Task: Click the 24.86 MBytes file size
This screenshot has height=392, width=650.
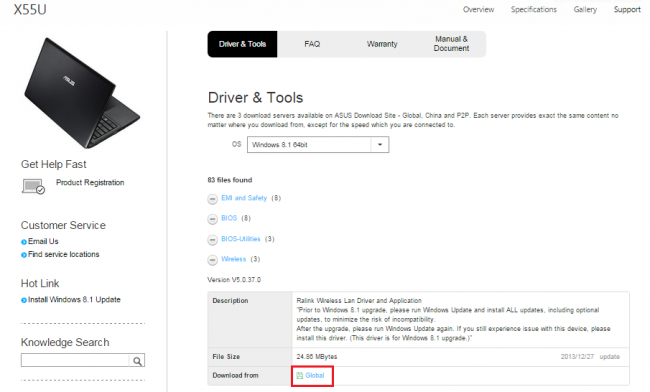Action: click(x=317, y=356)
